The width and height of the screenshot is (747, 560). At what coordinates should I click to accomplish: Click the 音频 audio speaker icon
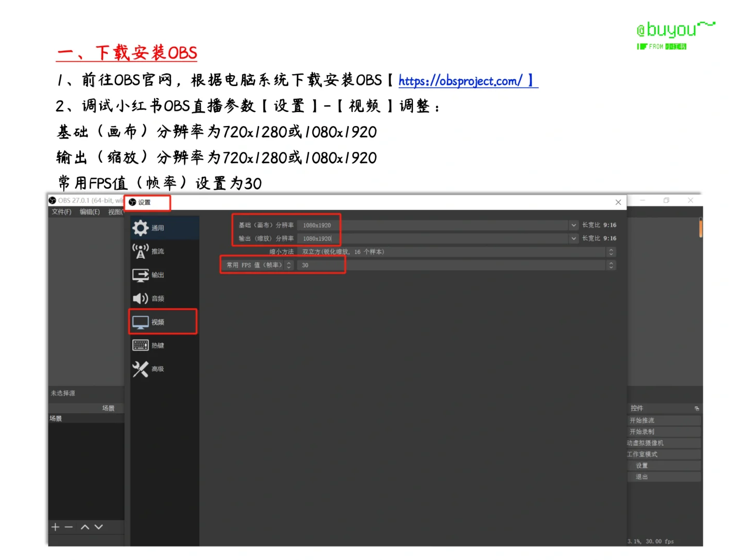pyautogui.click(x=140, y=298)
